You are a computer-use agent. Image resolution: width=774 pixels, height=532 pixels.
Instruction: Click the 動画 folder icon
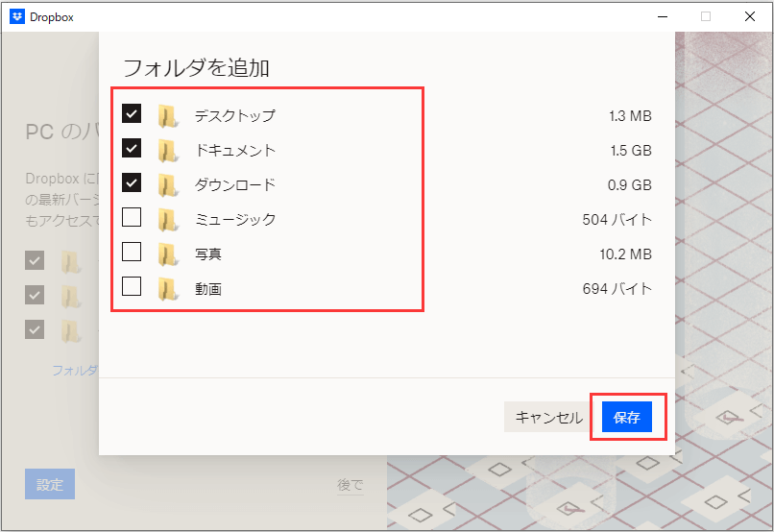coord(168,289)
